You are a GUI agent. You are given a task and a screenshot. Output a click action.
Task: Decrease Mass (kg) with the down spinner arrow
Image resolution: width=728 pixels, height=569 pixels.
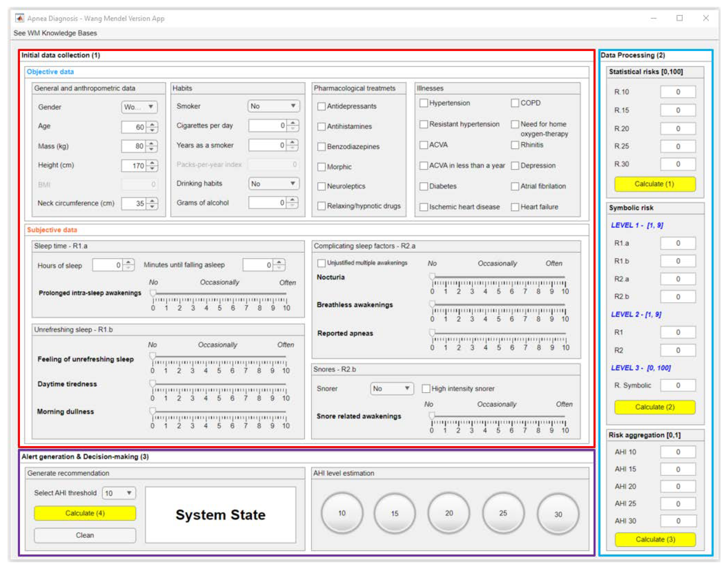tap(152, 149)
